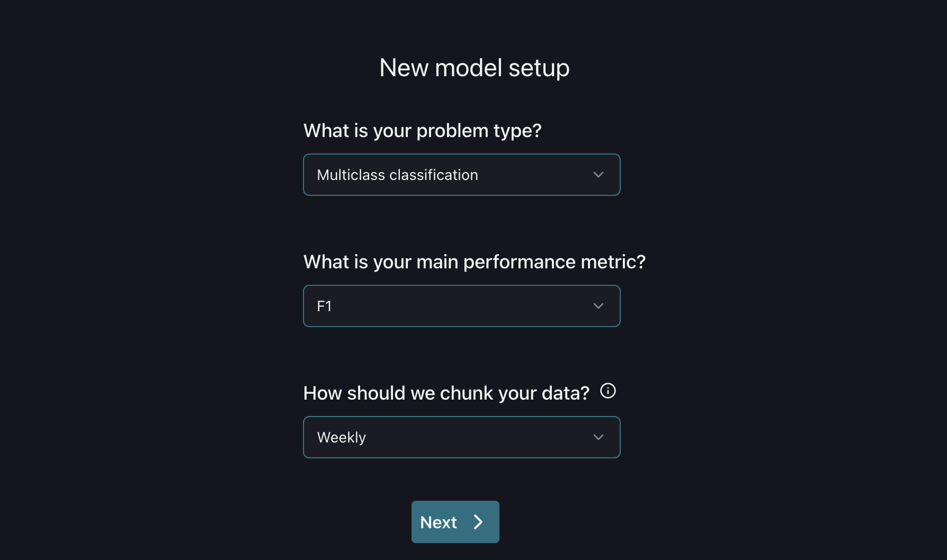This screenshot has height=560, width=947.
Task: Click the 'F1' selected metric value
Action: tap(324, 306)
